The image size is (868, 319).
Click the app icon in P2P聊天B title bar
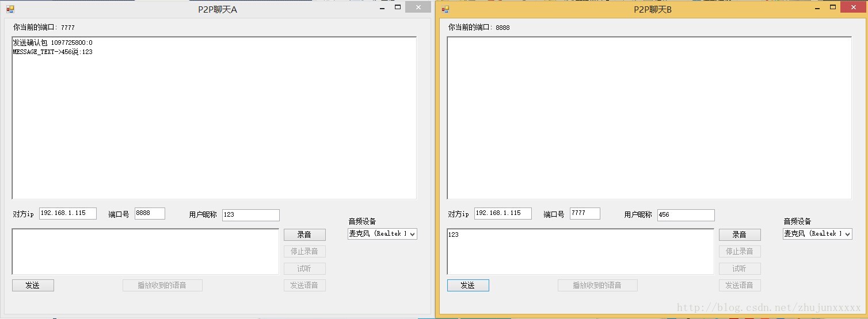click(x=445, y=9)
